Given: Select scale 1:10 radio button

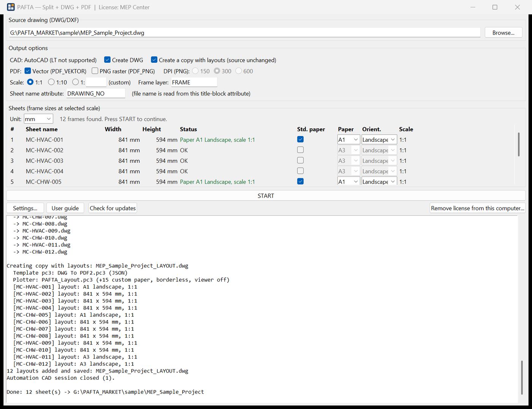Looking at the screenshot, I should [51, 82].
